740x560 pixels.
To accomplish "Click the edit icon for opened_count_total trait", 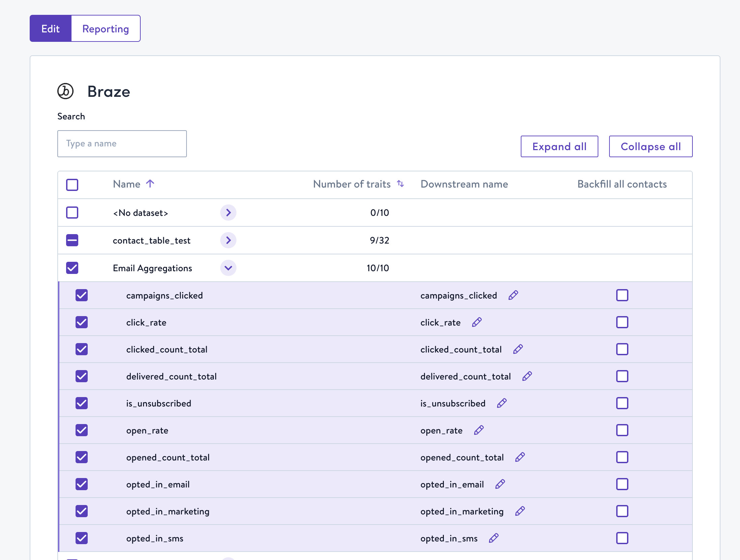I will (x=519, y=457).
